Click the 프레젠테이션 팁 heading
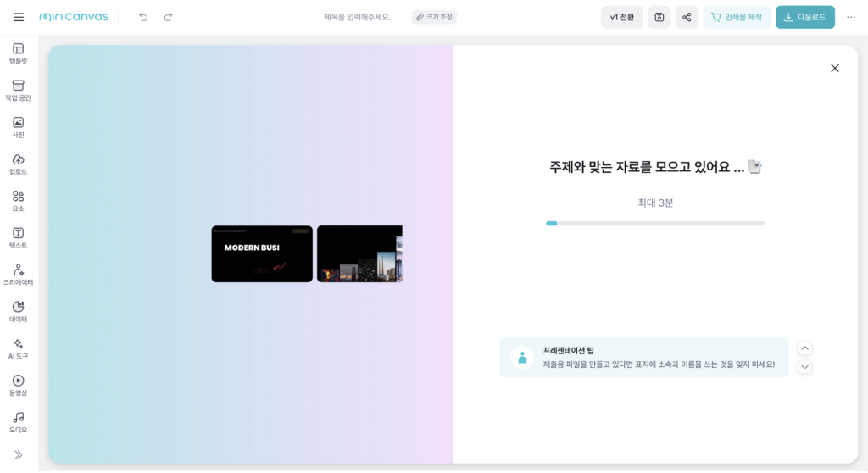This screenshot has height=473, width=868. tap(569, 351)
